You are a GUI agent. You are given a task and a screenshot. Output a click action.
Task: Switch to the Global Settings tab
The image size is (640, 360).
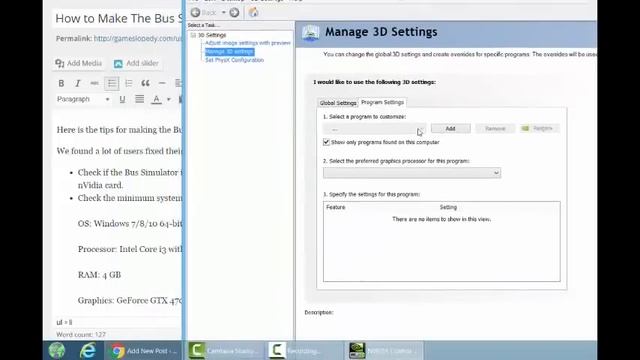click(338, 103)
